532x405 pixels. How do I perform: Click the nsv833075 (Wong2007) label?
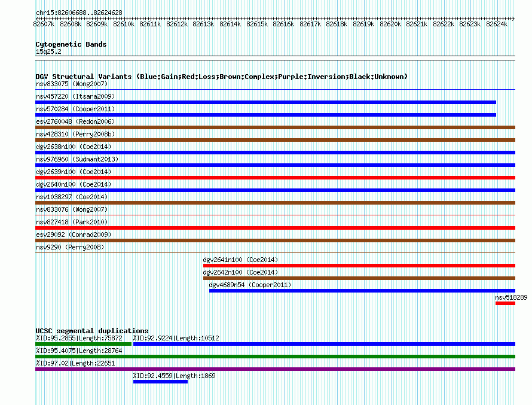click(72, 84)
